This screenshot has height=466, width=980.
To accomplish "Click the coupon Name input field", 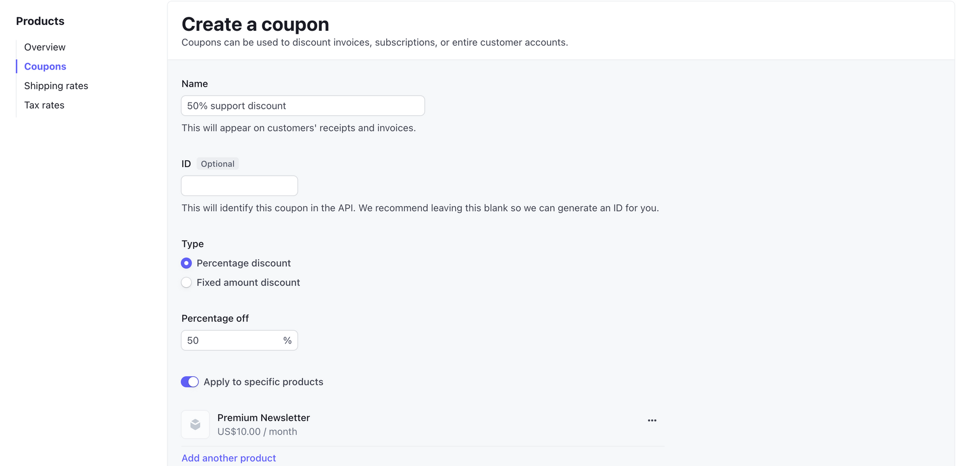I will point(302,106).
